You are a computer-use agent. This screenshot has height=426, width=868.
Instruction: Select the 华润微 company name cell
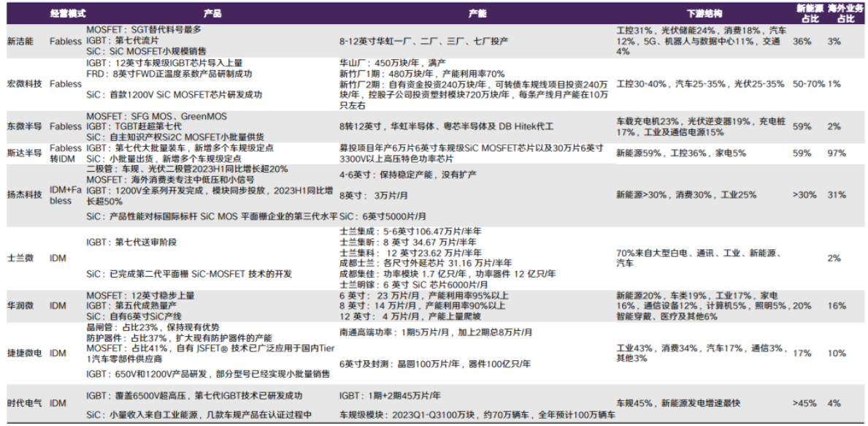(20, 305)
